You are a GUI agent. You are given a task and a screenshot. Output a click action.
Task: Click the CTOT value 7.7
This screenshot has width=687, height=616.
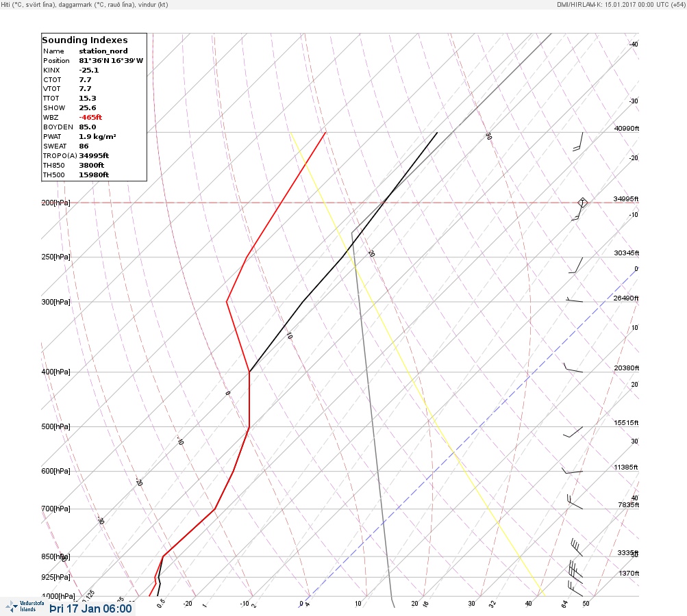[85, 79]
